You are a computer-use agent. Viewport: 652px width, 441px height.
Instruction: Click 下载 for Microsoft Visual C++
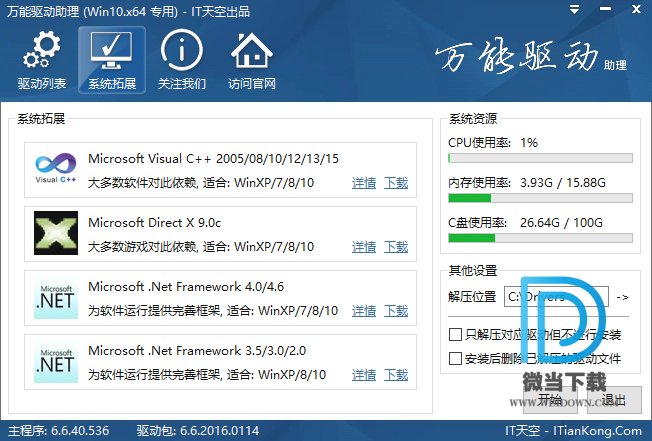(x=396, y=183)
